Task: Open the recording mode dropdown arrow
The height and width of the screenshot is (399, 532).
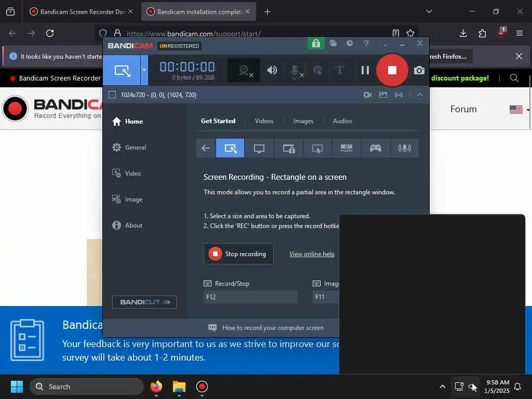Action: coord(144,70)
